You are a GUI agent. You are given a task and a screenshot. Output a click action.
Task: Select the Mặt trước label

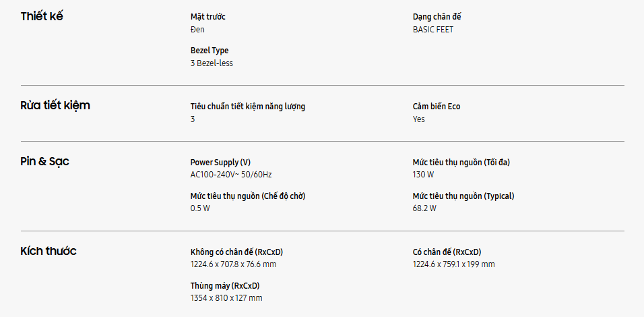pyautogui.click(x=208, y=17)
